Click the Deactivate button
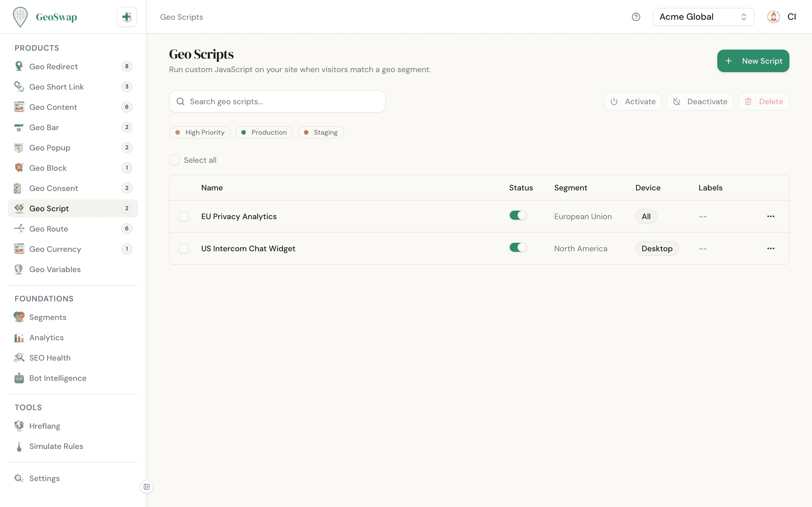 [x=700, y=101]
